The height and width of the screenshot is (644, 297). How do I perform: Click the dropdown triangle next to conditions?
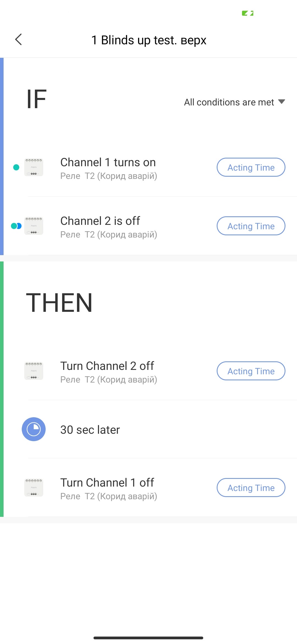coord(281,102)
